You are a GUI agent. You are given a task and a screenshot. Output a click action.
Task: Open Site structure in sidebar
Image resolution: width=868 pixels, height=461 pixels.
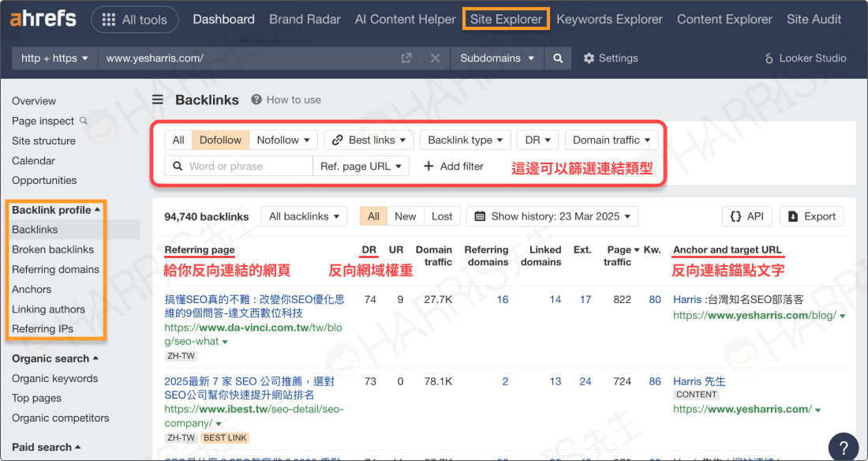point(43,141)
